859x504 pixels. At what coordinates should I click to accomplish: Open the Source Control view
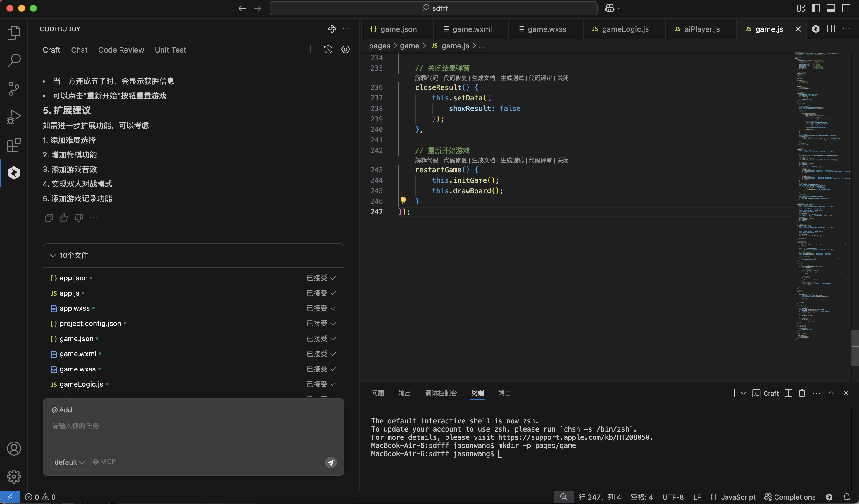click(14, 88)
